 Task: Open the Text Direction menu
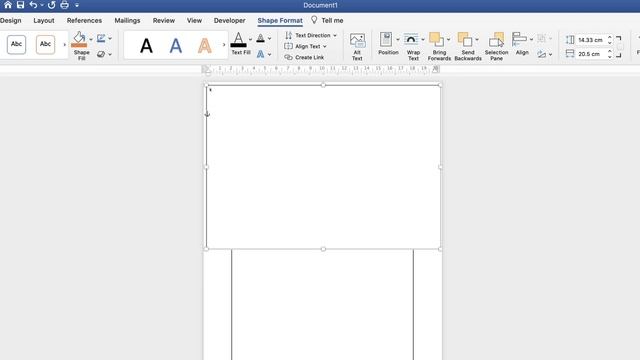click(x=311, y=36)
